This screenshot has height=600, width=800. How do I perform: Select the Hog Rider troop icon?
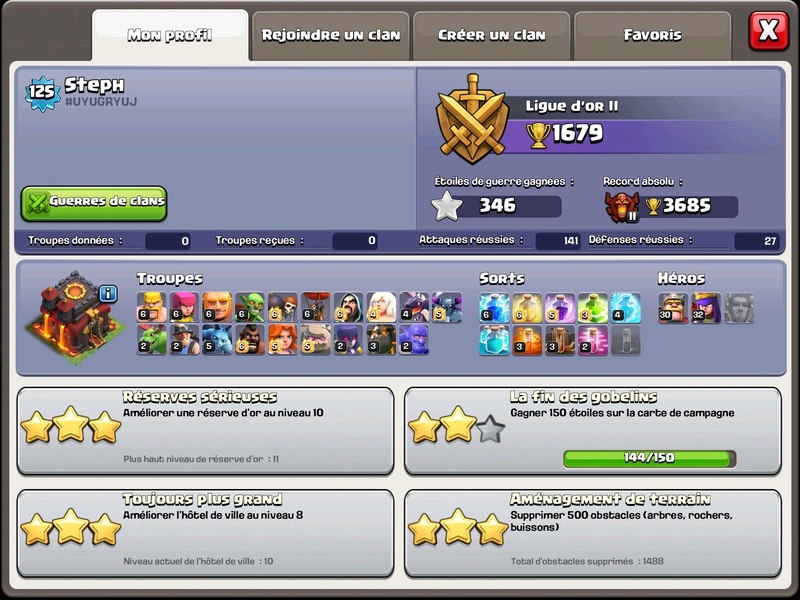click(250, 340)
